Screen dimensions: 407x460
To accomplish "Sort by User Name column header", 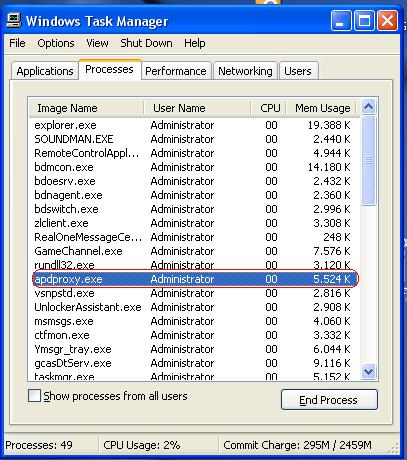I will [x=197, y=108].
